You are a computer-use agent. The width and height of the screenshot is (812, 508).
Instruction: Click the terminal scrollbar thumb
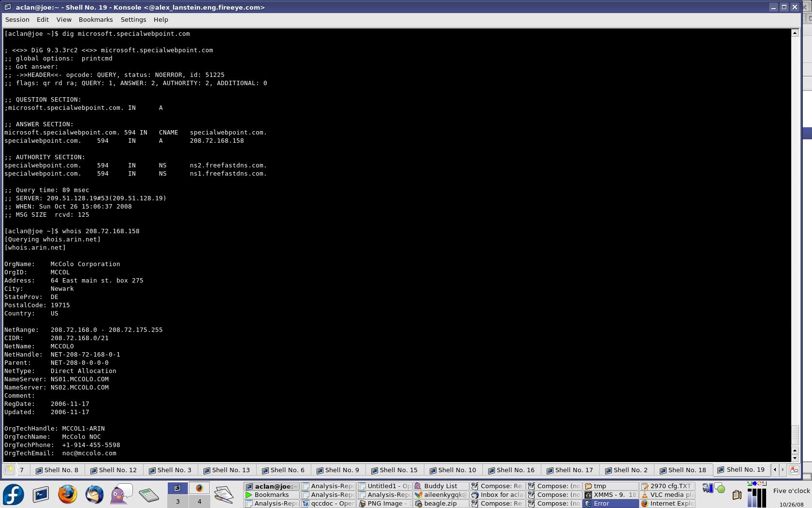(795, 435)
